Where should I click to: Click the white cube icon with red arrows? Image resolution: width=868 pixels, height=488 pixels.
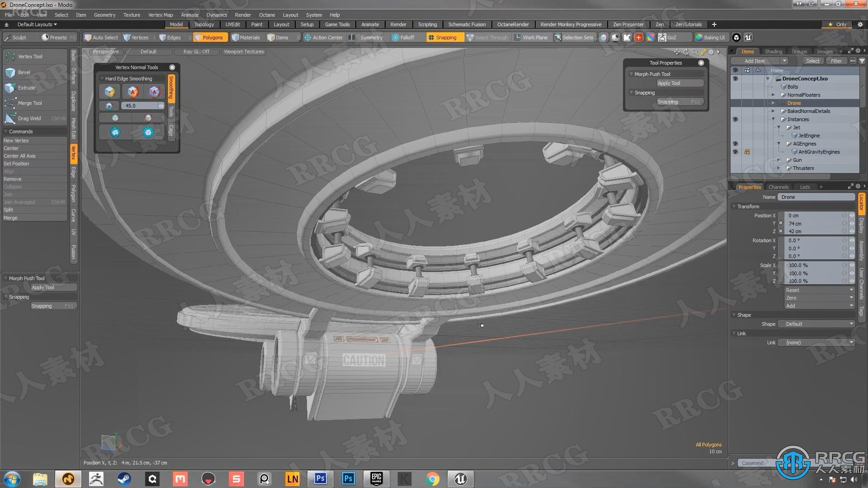point(148,118)
